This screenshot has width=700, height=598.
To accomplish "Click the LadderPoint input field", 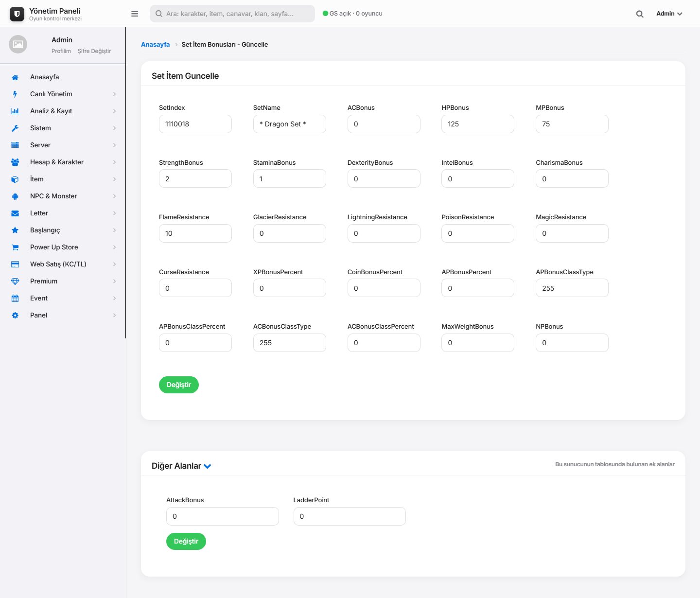I will point(350,516).
